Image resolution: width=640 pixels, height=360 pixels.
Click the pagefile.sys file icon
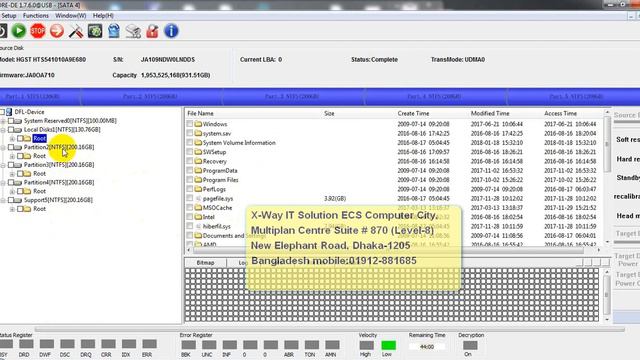click(198, 198)
